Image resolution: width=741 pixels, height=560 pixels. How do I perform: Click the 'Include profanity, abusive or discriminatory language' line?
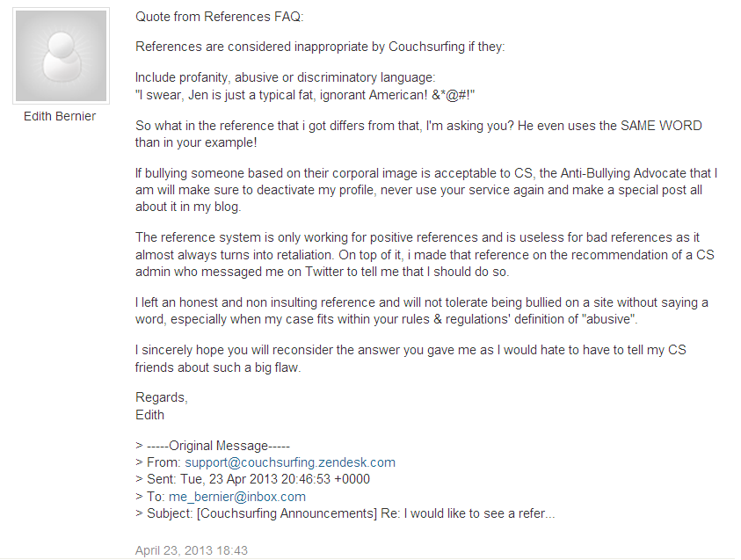pyautogui.click(x=285, y=77)
